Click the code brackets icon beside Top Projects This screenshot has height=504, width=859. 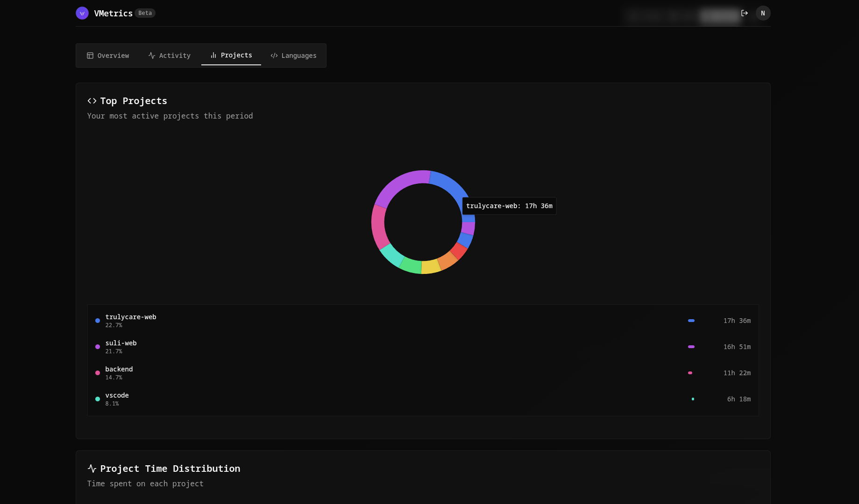pyautogui.click(x=92, y=101)
